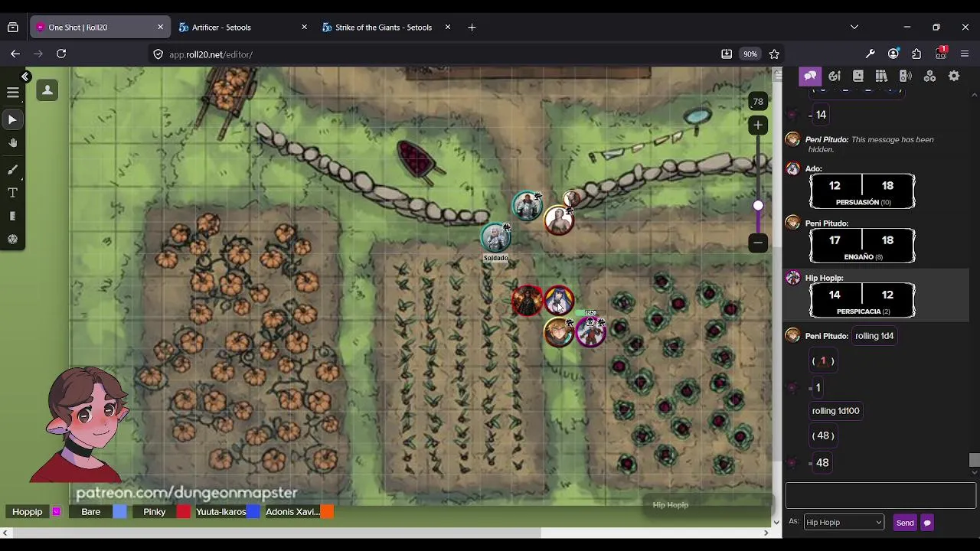Click the Perspicacia roll label
980x551 pixels.
pos(863,311)
